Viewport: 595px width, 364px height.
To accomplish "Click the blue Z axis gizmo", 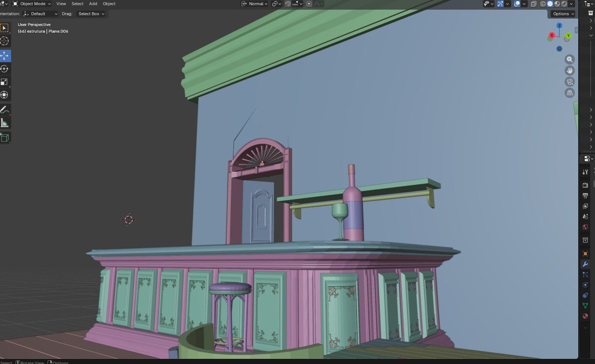I will (559, 26).
